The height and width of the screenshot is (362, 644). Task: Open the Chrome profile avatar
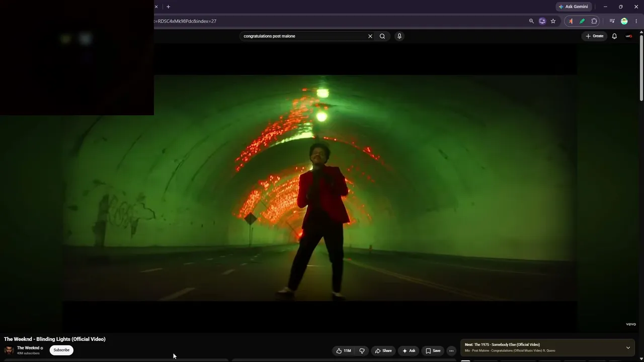click(624, 21)
